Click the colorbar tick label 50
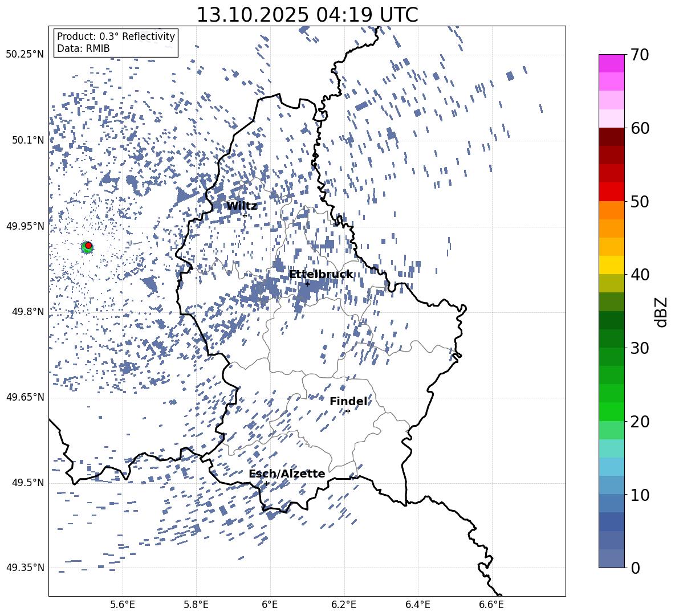The image size is (675, 616). (x=640, y=202)
